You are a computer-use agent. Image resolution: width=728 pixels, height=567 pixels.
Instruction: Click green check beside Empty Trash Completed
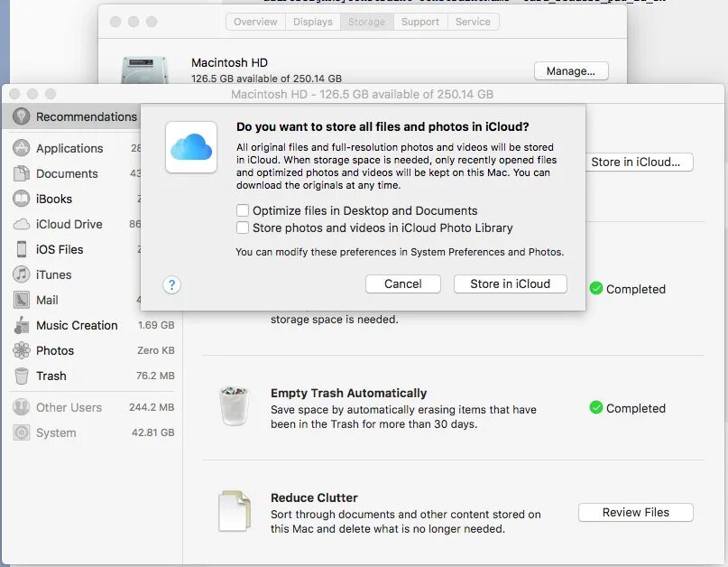pos(595,407)
